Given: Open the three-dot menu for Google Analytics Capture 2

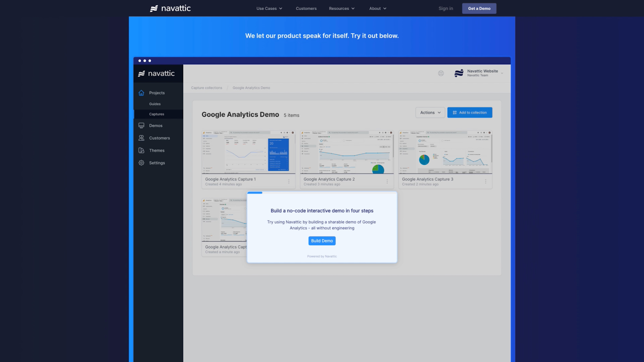Looking at the screenshot, I should (x=387, y=181).
